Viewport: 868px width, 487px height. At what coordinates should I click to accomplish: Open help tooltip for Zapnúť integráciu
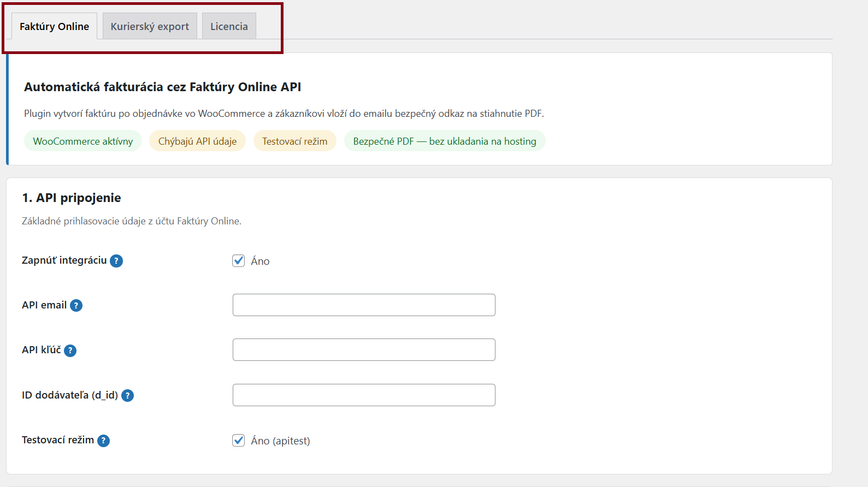click(x=116, y=261)
